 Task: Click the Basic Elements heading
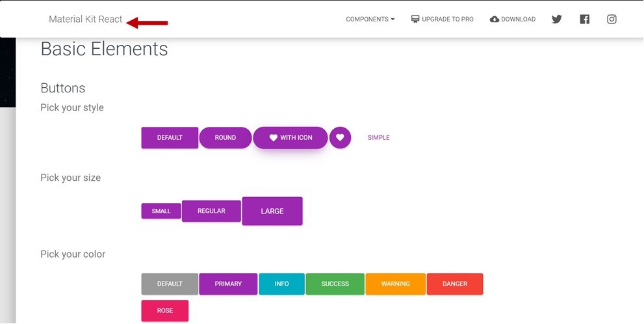(x=105, y=49)
